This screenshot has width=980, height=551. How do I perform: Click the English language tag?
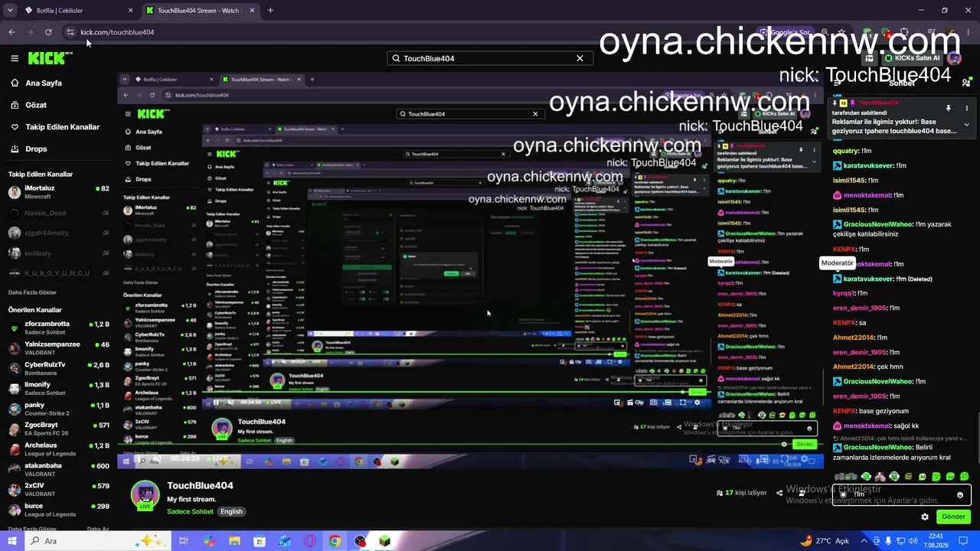(x=231, y=511)
